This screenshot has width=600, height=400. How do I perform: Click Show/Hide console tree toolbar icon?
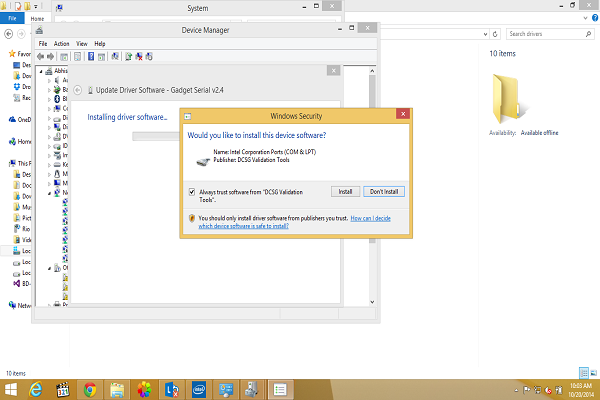[x=64, y=57]
